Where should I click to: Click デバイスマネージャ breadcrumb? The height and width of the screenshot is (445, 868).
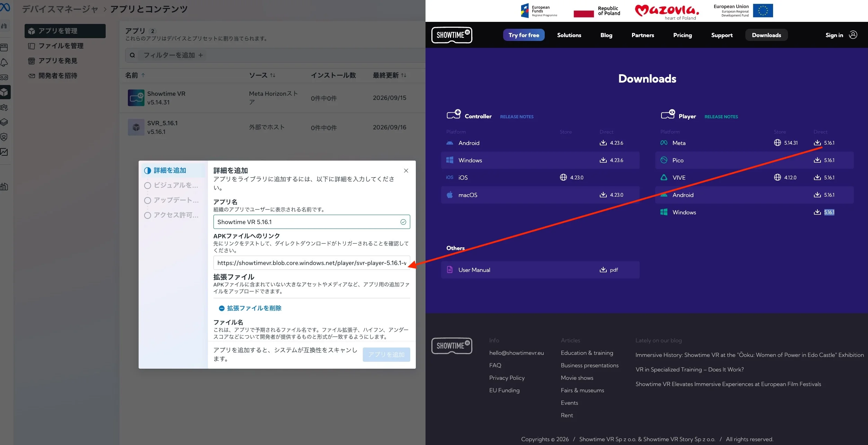coord(60,9)
